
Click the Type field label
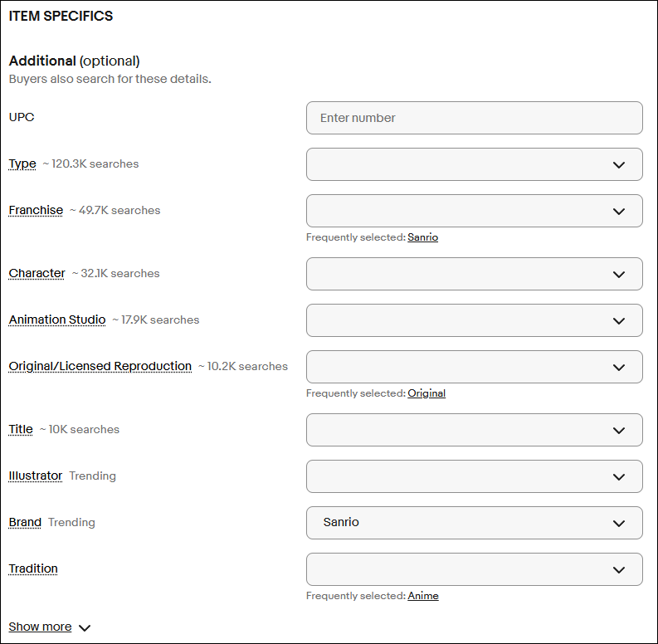pos(22,163)
